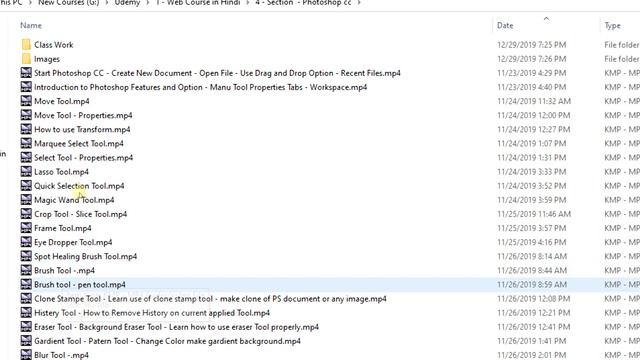Click date 11/24/2019 3:33 PM
This screenshot has width=640, height=360.
(x=531, y=171)
